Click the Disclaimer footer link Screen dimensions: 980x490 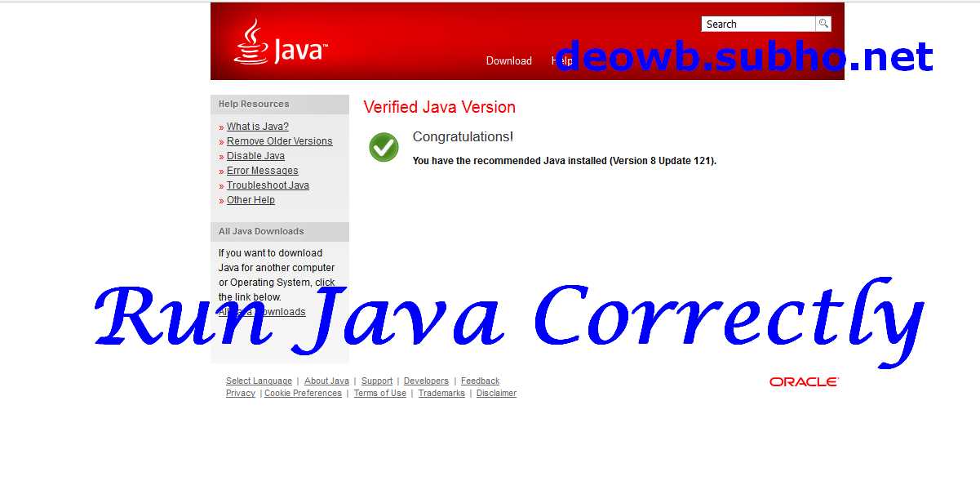click(496, 394)
